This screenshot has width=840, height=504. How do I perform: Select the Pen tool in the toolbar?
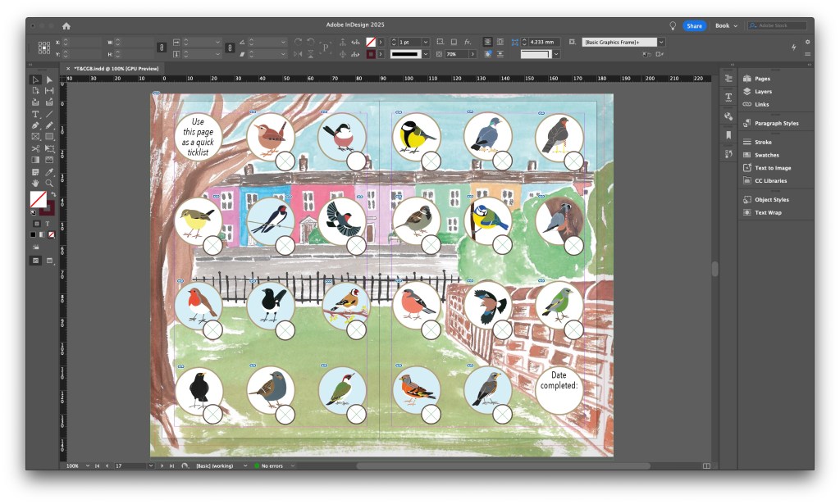(x=35, y=125)
